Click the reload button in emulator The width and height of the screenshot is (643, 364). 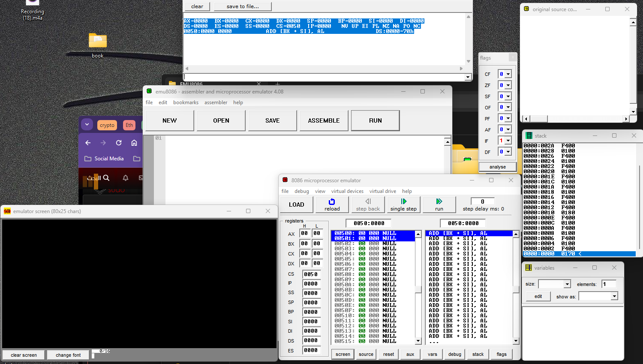click(x=332, y=205)
